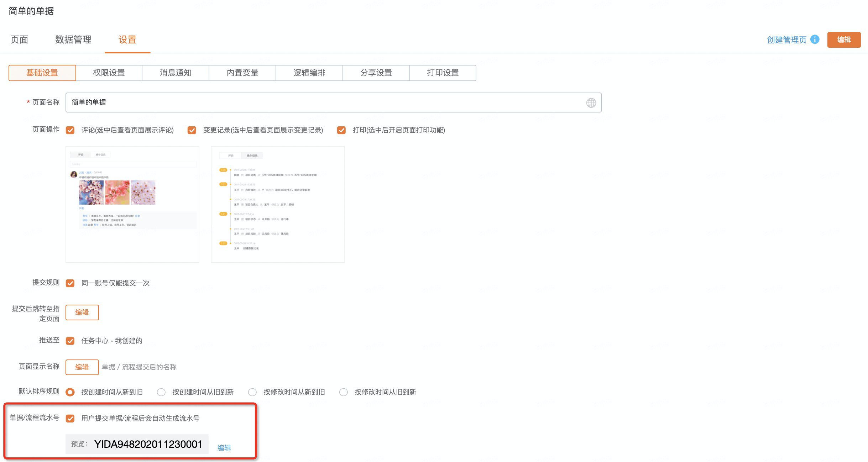The width and height of the screenshot is (868, 462).
Task: Click the 创建管理页 link
Action: pyautogui.click(x=786, y=40)
